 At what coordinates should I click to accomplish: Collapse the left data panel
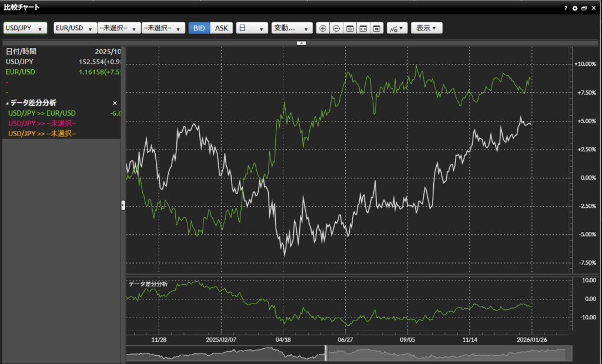122,205
